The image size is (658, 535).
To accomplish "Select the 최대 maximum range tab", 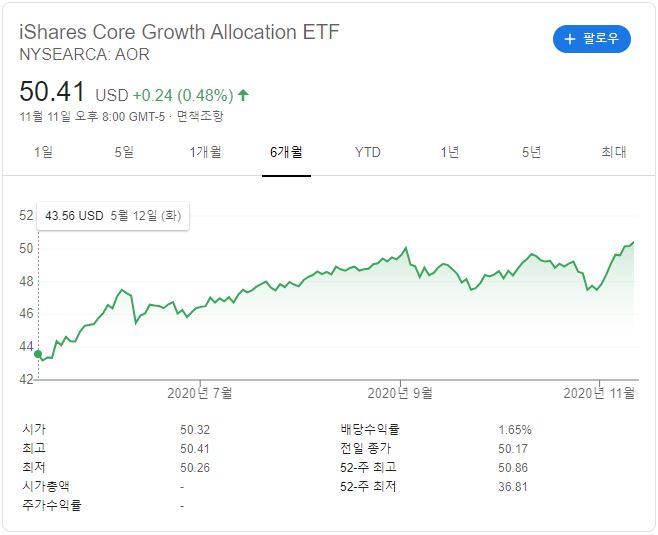I will click(x=613, y=152).
